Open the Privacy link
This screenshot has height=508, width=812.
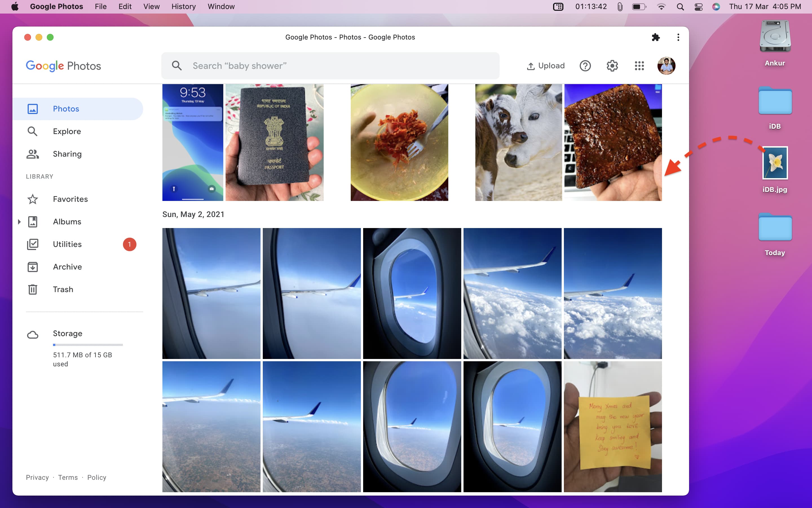[x=37, y=478]
